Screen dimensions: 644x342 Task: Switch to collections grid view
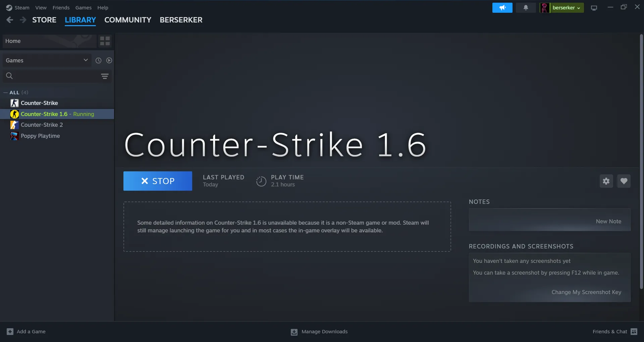click(x=105, y=41)
